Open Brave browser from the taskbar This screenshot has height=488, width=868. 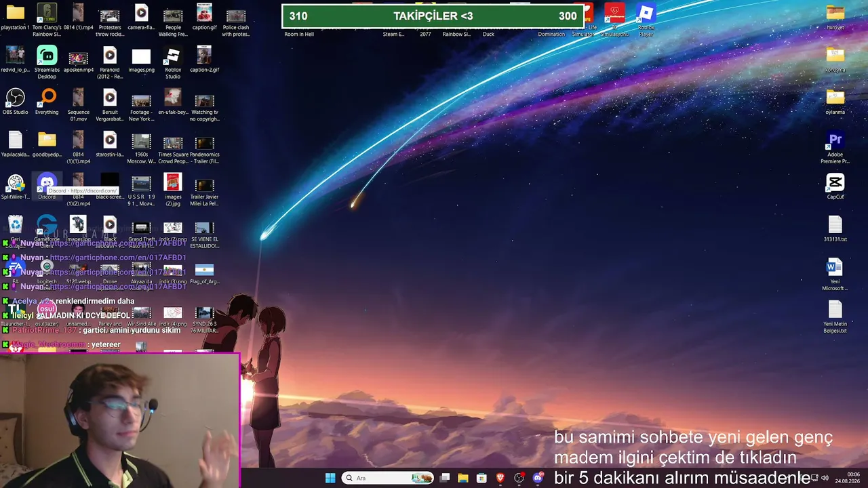point(500,478)
